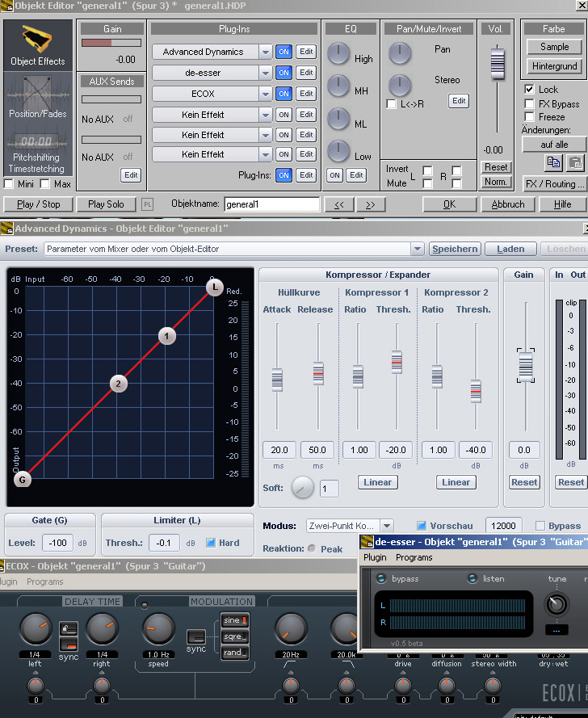The height and width of the screenshot is (718, 588).
Task: Click the Speichern button
Action: pyautogui.click(x=455, y=249)
